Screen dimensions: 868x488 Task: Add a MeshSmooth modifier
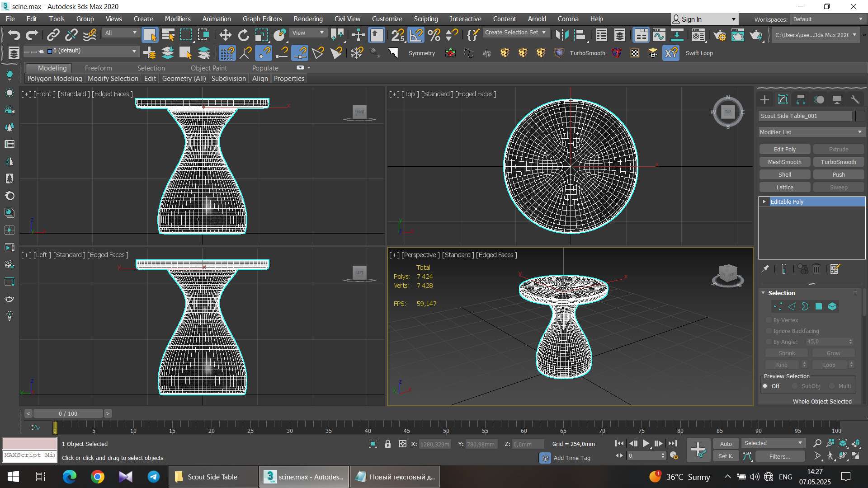coord(784,162)
